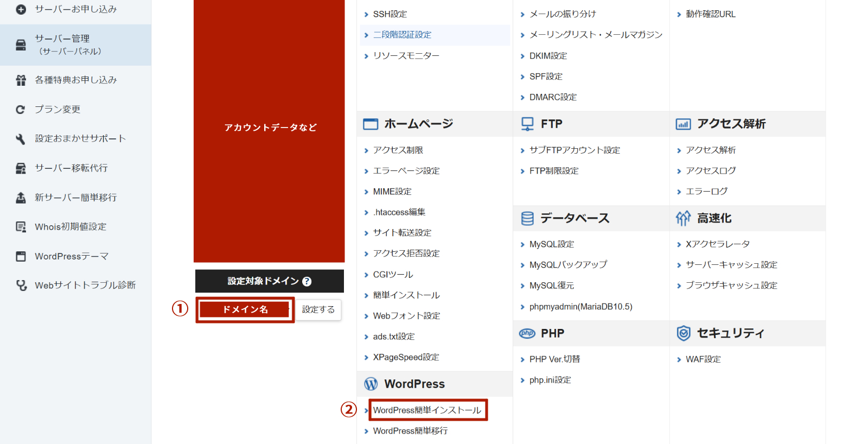
Task: Click the chevron next to 二段階認証設定
Action: (366, 35)
